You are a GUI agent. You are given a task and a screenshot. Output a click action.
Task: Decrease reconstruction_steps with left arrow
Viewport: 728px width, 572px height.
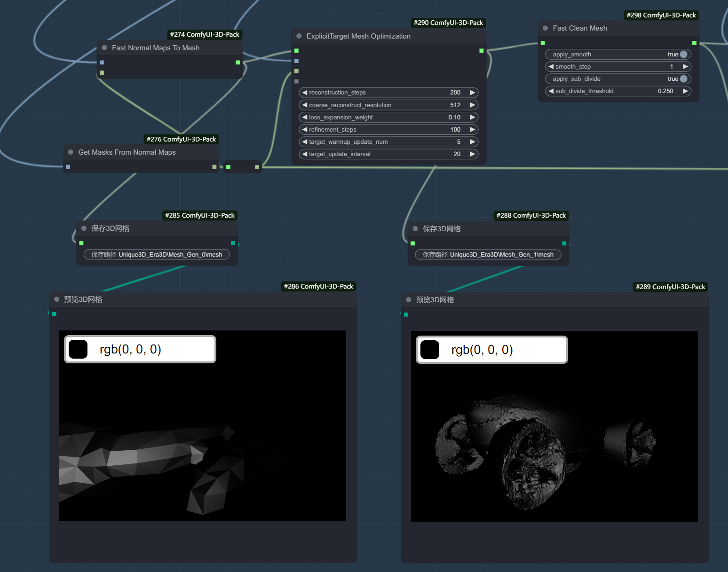click(x=305, y=93)
